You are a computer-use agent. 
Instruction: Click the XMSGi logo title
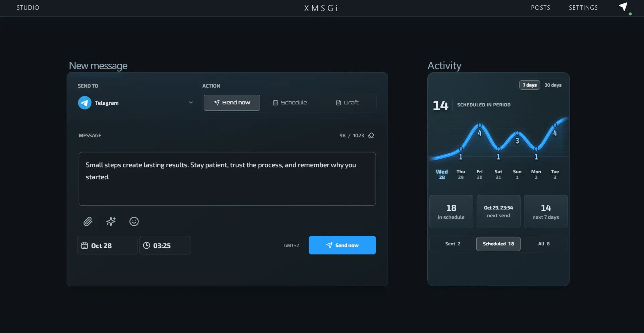pos(321,8)
